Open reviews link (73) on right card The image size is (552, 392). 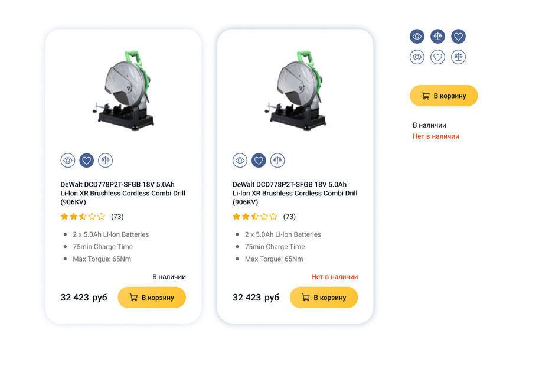point(289,217)
